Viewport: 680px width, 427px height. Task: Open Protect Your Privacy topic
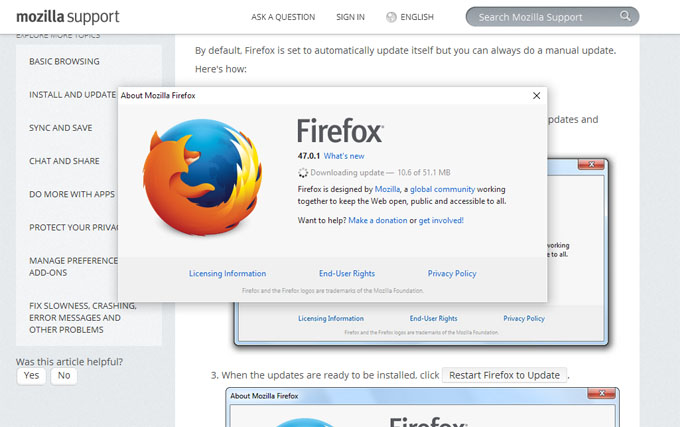point(73,227)
